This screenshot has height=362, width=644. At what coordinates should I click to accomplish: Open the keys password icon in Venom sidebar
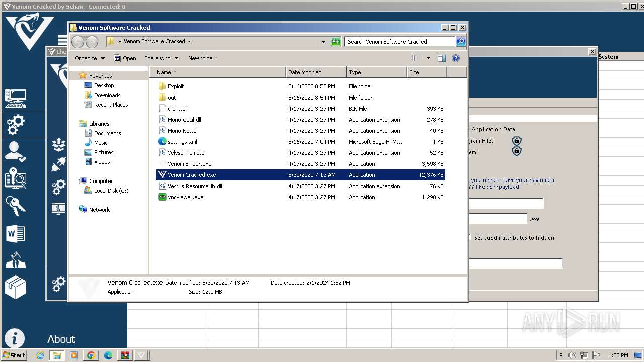[16, 206]
